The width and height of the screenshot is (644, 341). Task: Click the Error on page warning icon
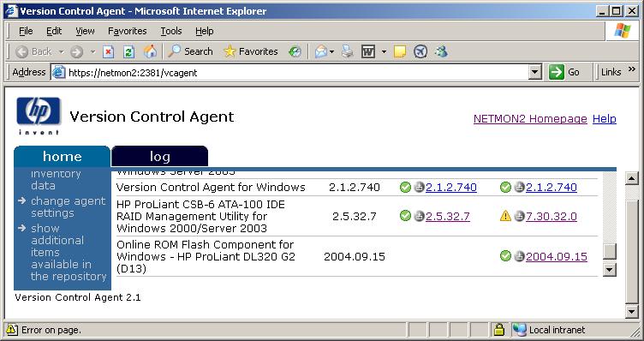pos(12,330)
